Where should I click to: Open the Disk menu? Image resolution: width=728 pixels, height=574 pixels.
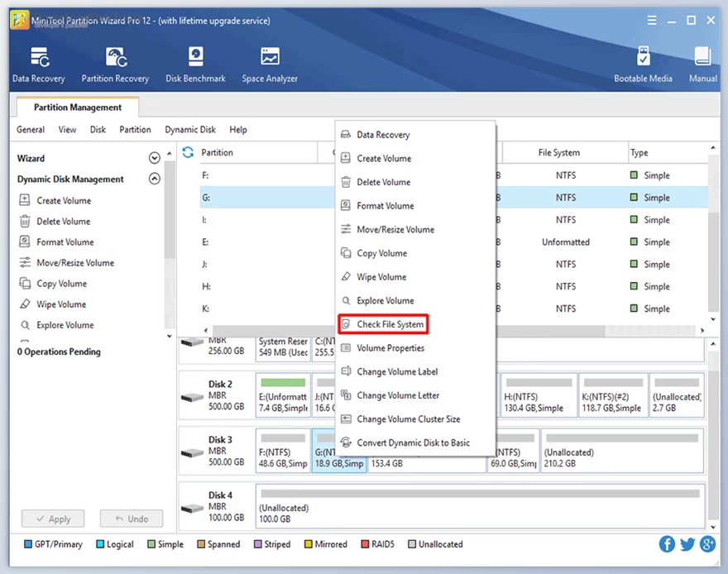coord(98,130)
